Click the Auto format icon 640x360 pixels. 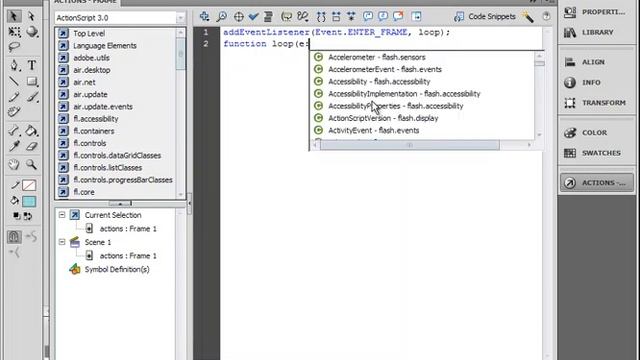point(268,16)
